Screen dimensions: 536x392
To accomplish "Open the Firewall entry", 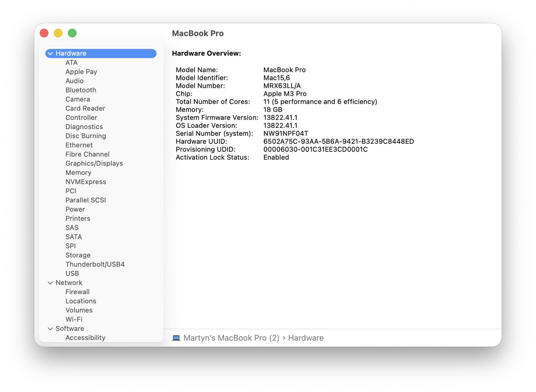I will pyautogui.click(x=77, y=292).
